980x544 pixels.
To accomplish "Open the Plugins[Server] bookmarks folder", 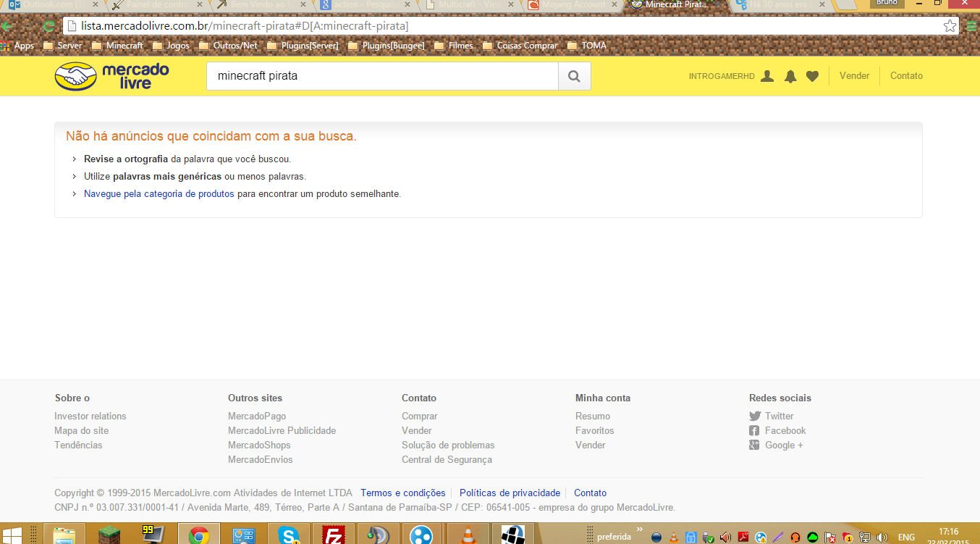I will pyautogui.click(x=303, y=46).
